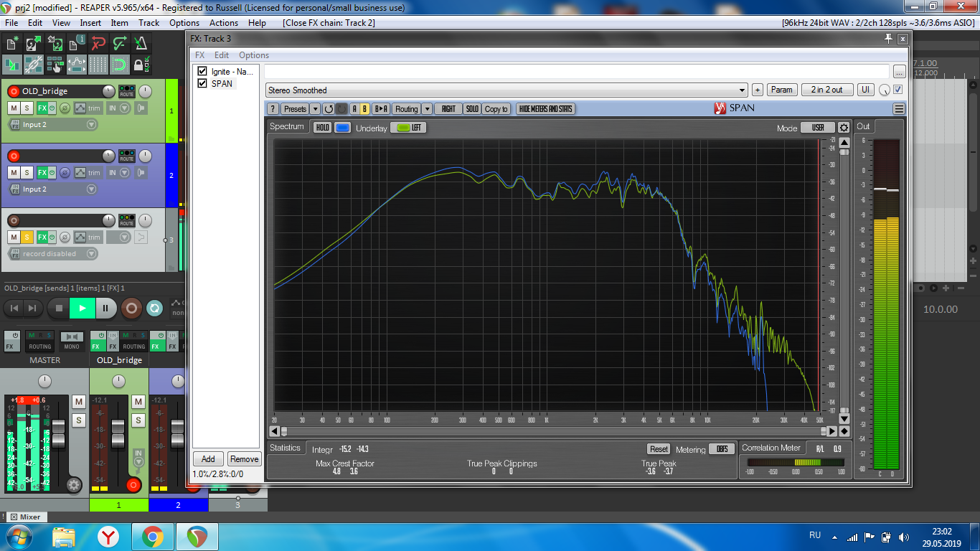The width and height of the screenshot is (980, 551).
Task: Click the SPAN undo arrow icon
Action: [329, 109]
